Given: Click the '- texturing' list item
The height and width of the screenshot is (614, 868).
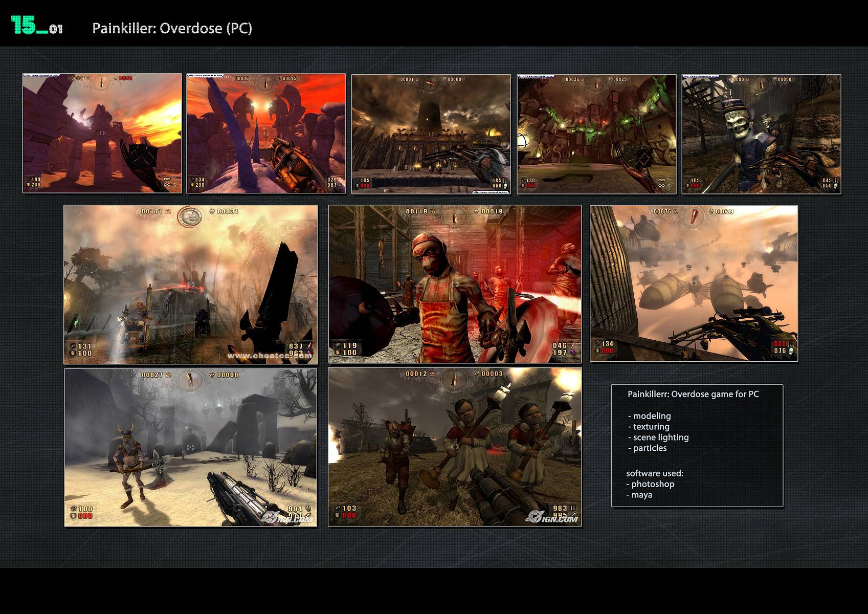Looking at the screenshot, I should pos(649,427).
